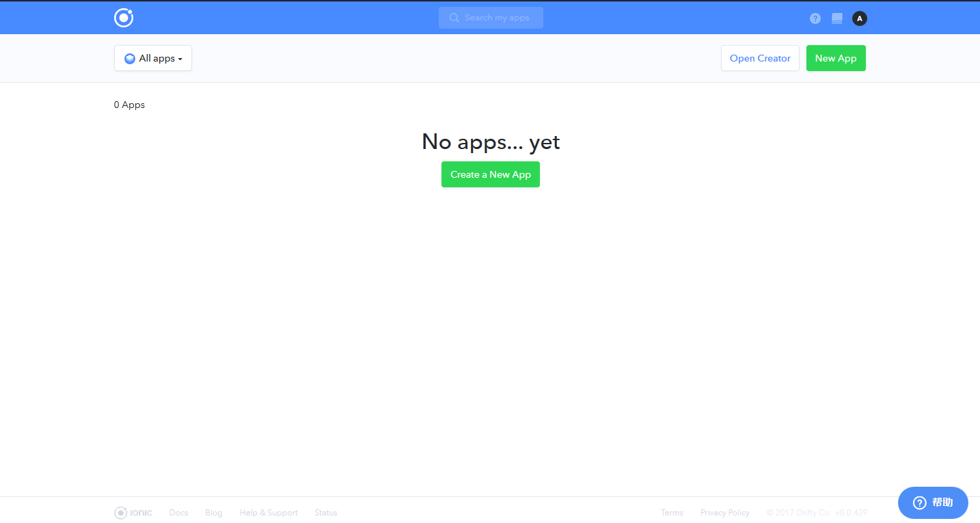Click the Ionic logo in the top bar

point(124,17)
